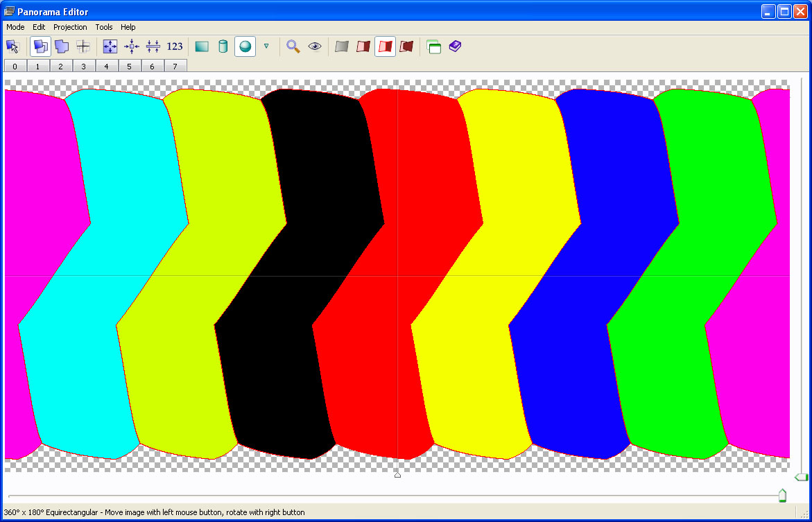Select the spherical projection button

[x=245, y=46]
